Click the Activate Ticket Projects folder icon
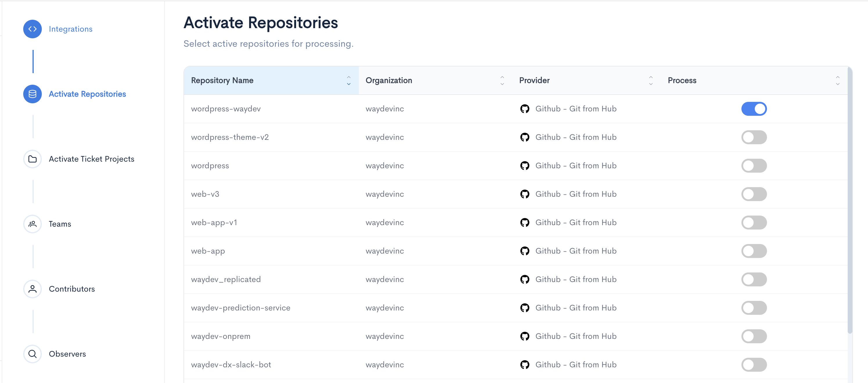The height and width of the screenshot is (383, 868). [x=32, y=159]
